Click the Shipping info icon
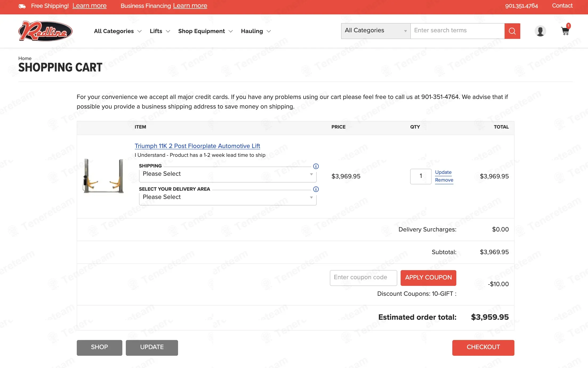The height and width of the screenshot is (368, 588). point(316,166)
